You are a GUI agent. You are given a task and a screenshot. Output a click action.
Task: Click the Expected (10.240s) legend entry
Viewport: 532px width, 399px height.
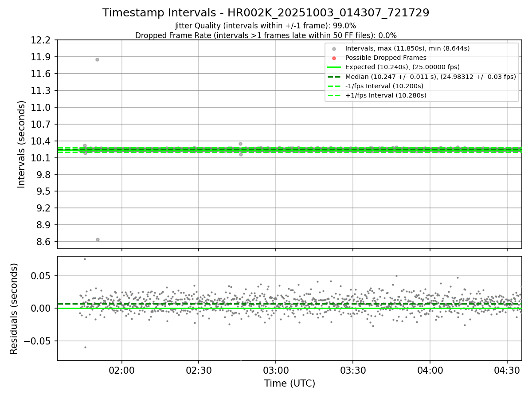(x=403, y=67)
